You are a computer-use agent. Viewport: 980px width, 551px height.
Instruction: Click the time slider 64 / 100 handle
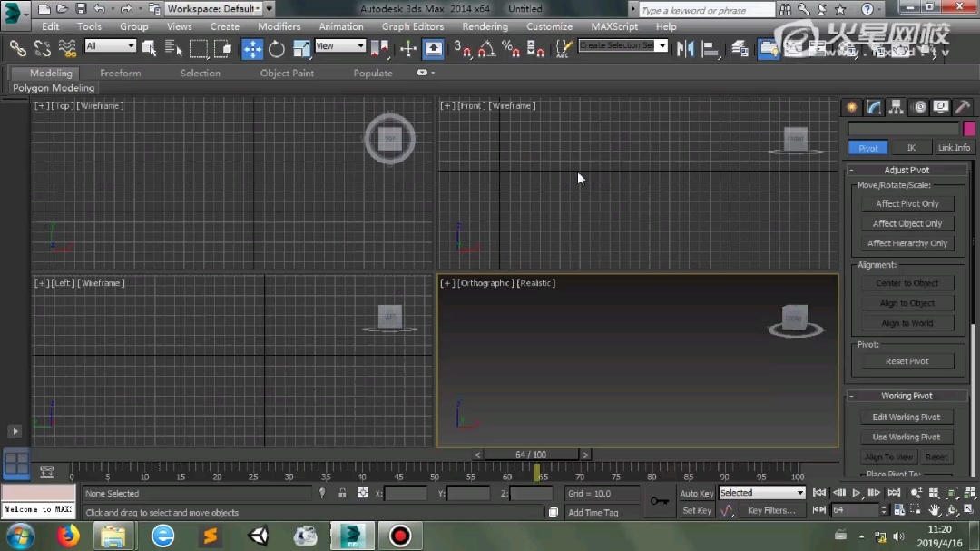coord(531,455)
